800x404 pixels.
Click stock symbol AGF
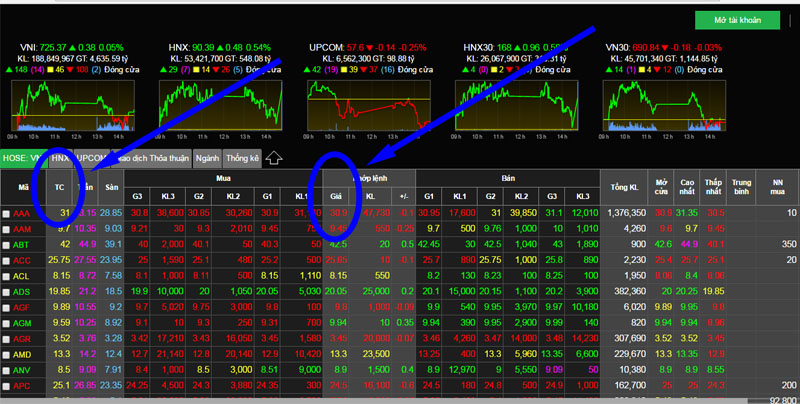pyautogui.click(x=21, y=308)
